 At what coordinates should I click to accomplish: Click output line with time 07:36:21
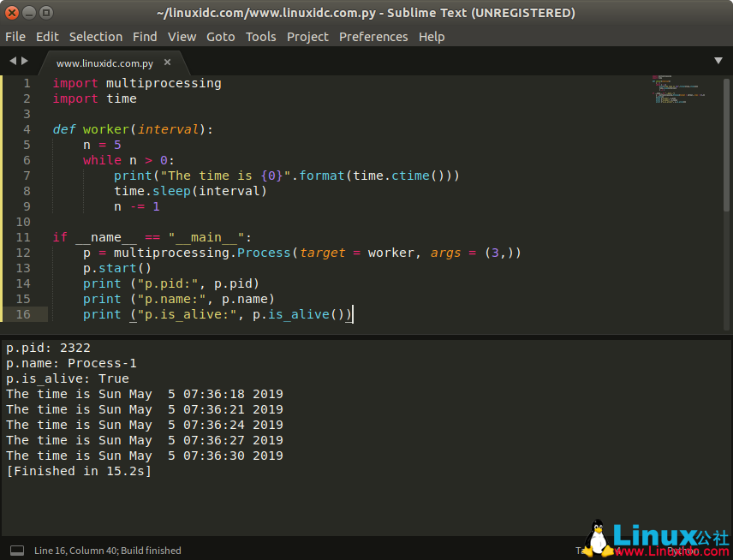145,410
